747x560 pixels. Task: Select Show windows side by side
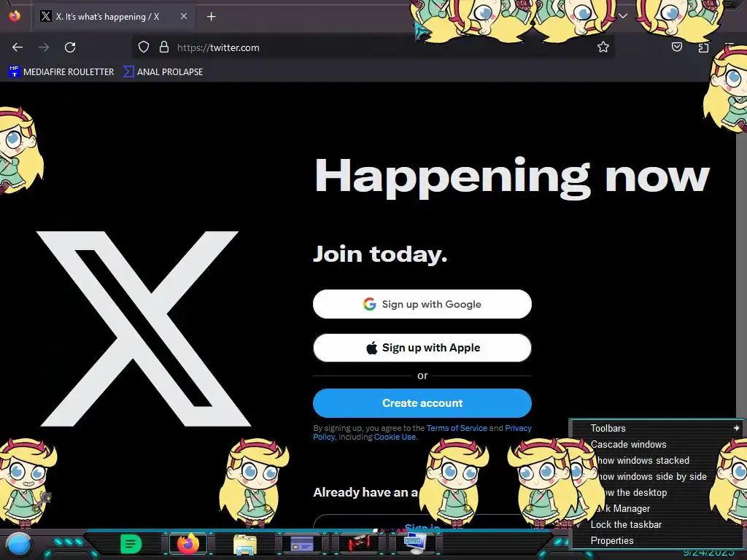click(x=657, y=477)
